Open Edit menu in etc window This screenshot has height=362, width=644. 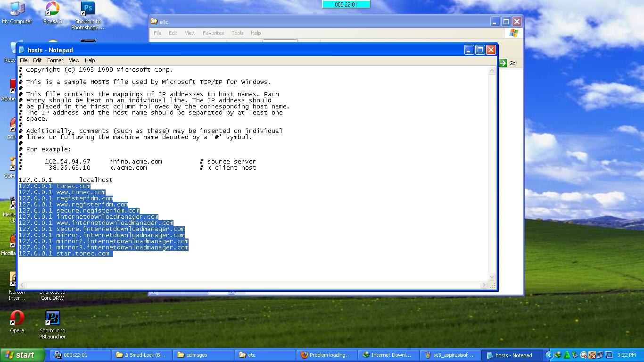coord(173,33)
